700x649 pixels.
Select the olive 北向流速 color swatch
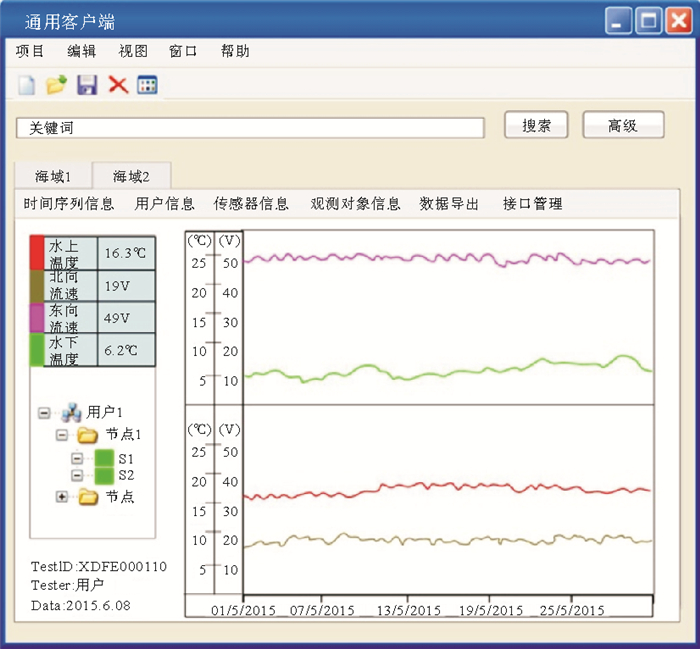(37, 286)
